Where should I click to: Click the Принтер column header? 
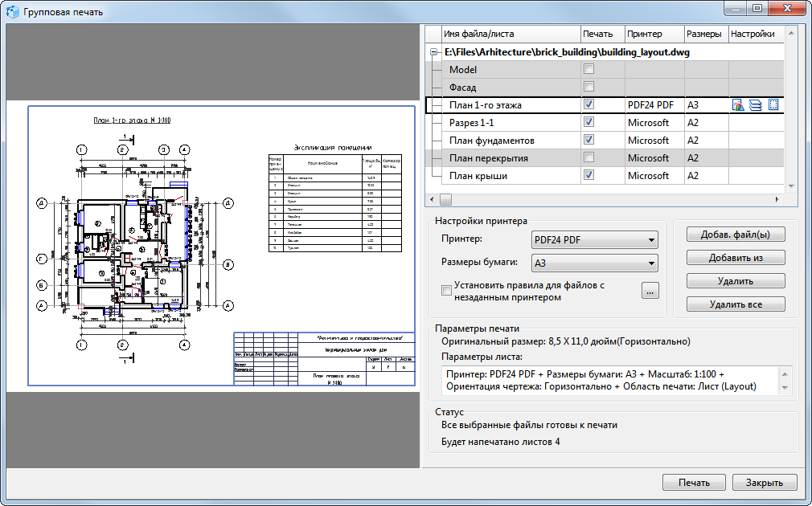coord(654,34)
